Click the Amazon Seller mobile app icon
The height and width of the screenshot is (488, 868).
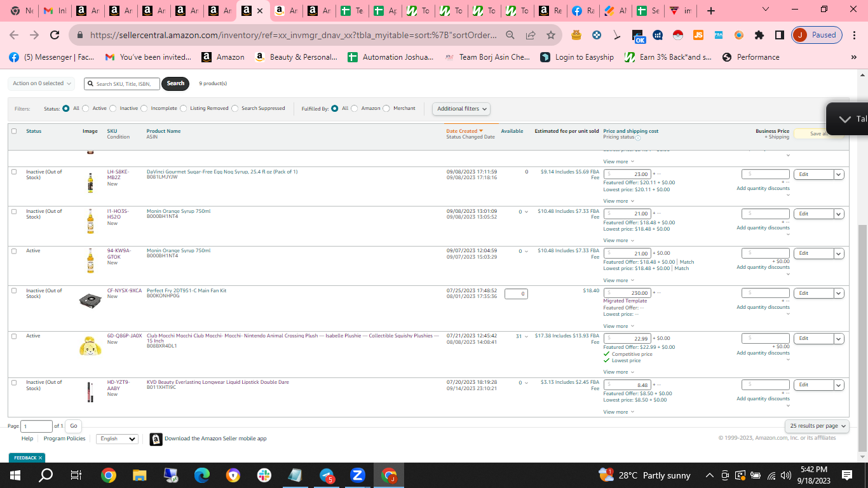click(156, 439)
